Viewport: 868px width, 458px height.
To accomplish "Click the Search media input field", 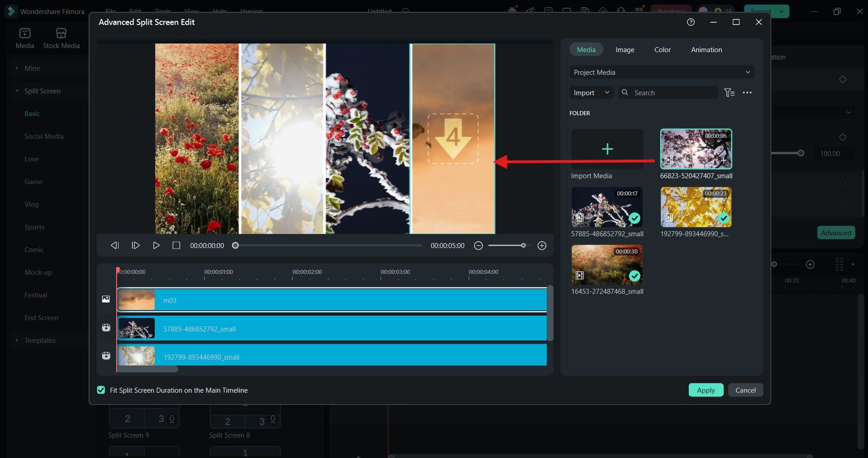I will click(668, 93).
